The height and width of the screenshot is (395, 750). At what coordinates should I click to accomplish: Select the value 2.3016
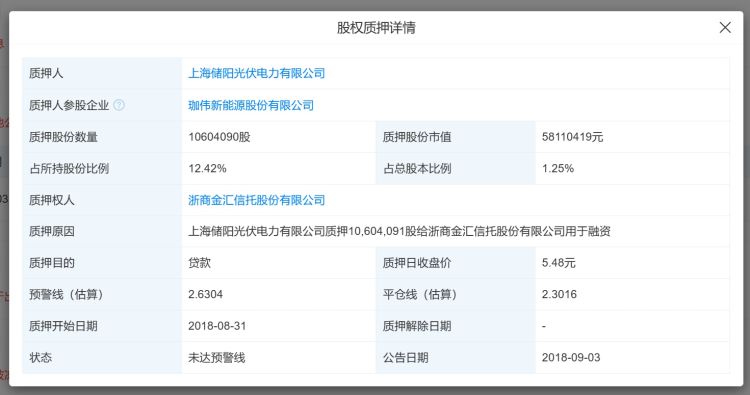pos(559,295)
